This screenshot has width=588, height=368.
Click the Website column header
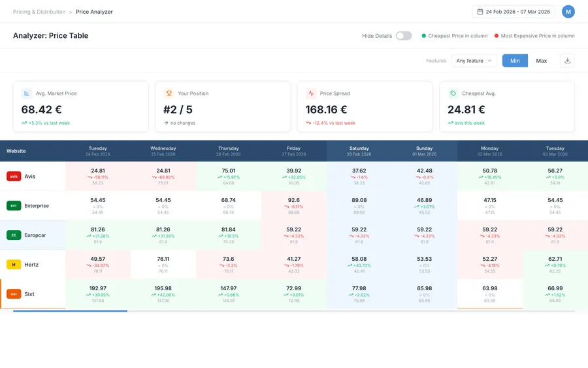pos(16,151)
